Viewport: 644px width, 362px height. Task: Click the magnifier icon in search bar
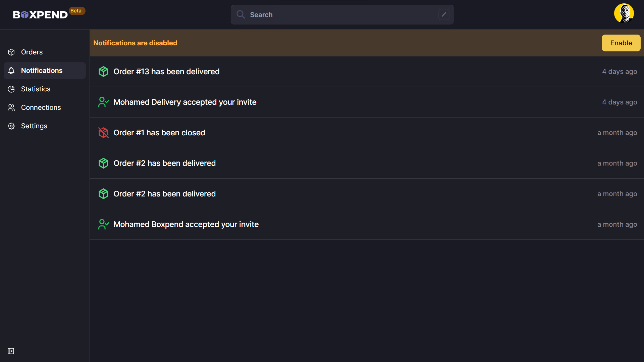[240, 14]
